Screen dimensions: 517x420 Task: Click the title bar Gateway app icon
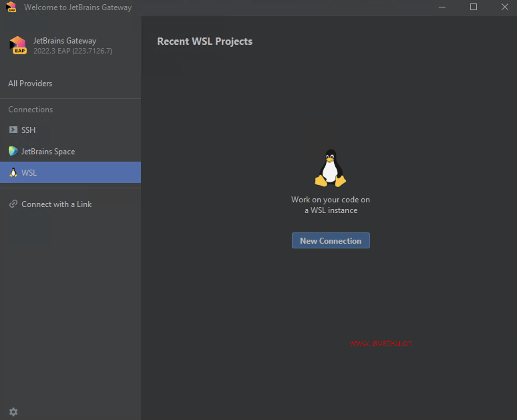point(11,7)
